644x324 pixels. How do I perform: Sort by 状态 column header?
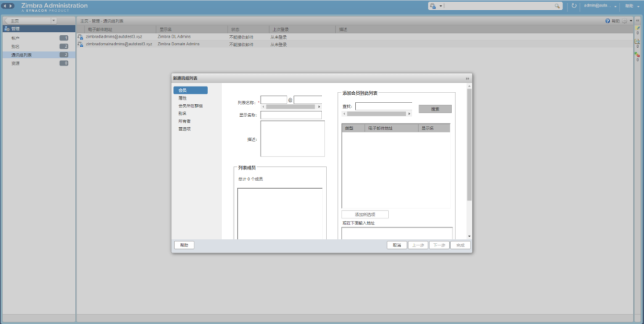point(248,30)
